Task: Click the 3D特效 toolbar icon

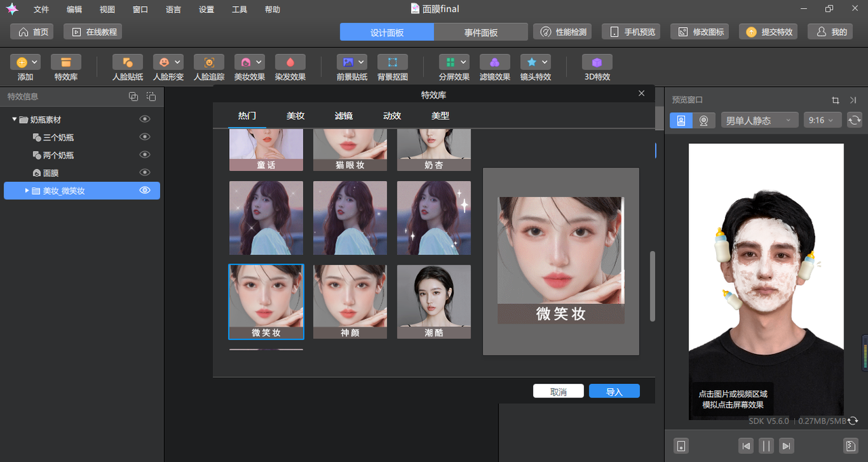Action: coord(597,62)
